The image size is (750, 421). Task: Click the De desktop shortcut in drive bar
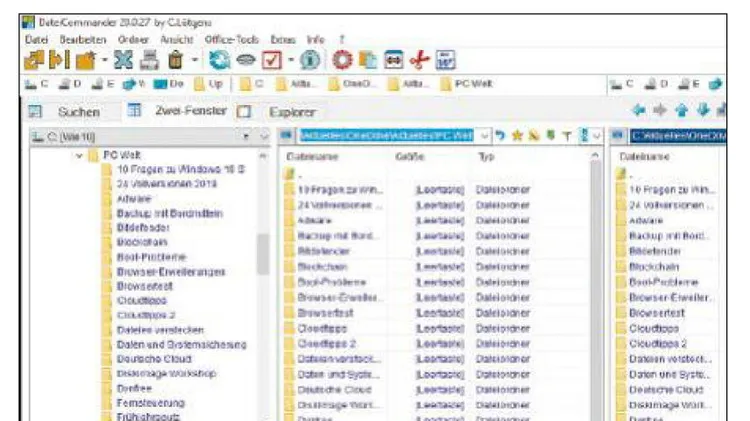click(168, 84)
